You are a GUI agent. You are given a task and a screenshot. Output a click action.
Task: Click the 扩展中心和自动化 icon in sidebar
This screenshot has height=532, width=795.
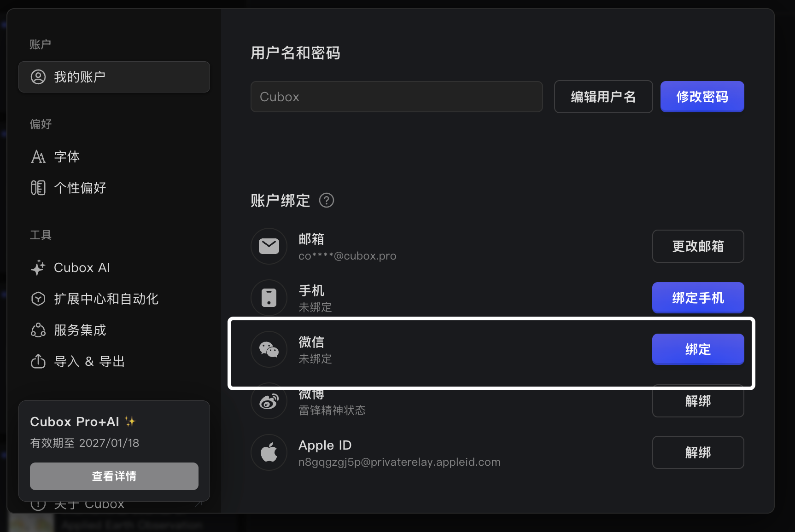pyautogui.click(x=38, y=299)
